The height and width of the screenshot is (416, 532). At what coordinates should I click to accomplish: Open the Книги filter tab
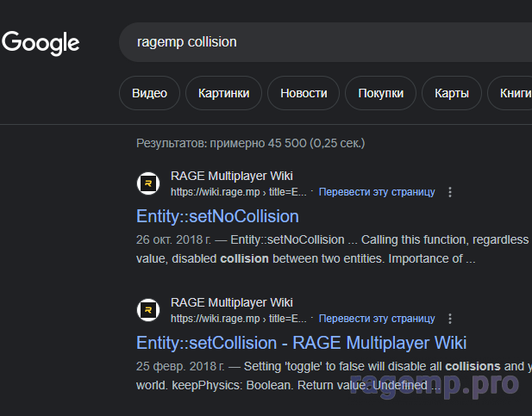point(511,93)
